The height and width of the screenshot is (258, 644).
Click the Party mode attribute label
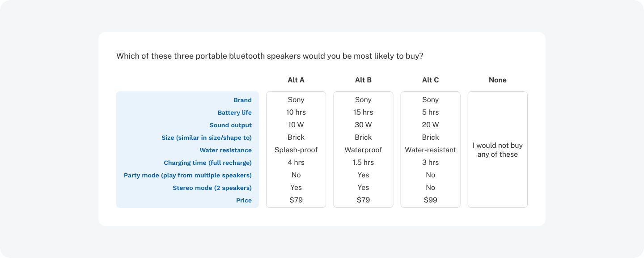(x=188, y=175)
